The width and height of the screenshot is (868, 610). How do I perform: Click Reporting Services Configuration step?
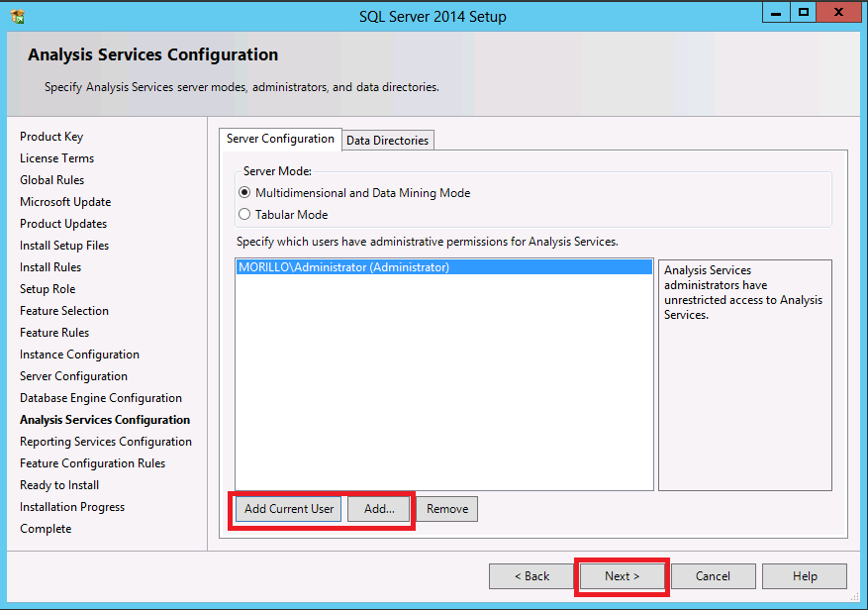point(106,442)
